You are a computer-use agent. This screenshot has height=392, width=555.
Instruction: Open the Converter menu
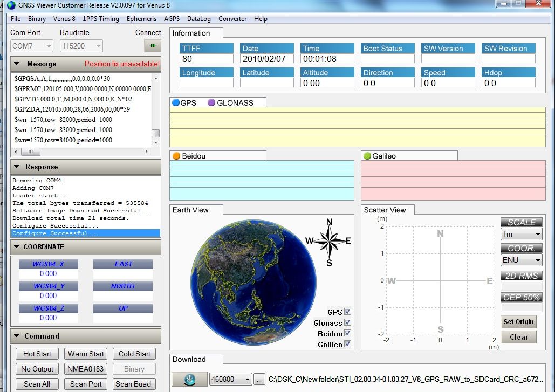coord(232,19)
